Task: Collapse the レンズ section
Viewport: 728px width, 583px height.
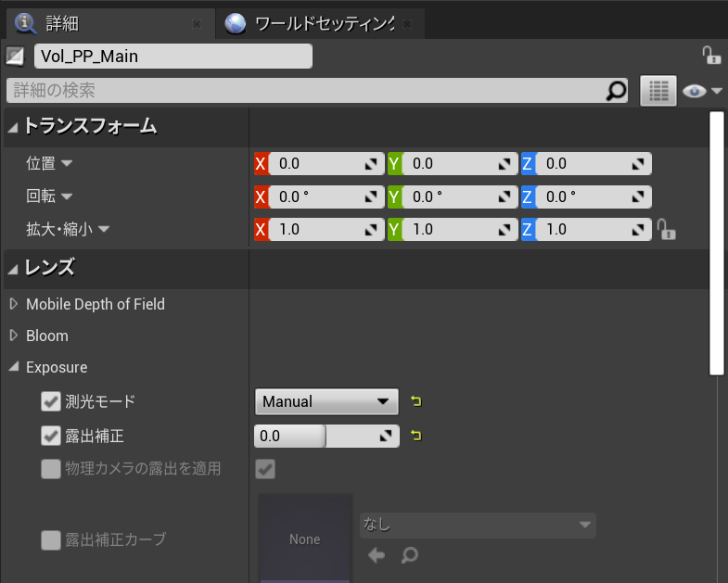Action: (x=13, y=269)
